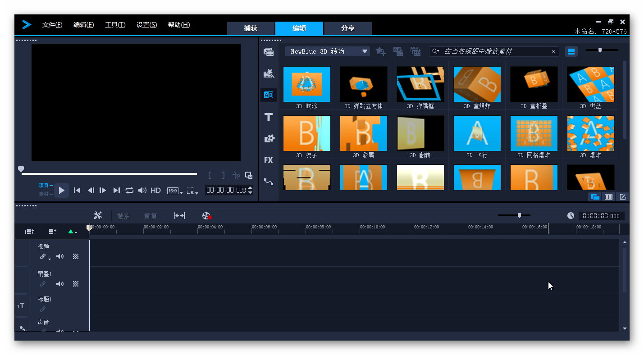The width and height of the screenshot is (644, 355).
Task: Clear the library search field with X
Action: point(553,51)
